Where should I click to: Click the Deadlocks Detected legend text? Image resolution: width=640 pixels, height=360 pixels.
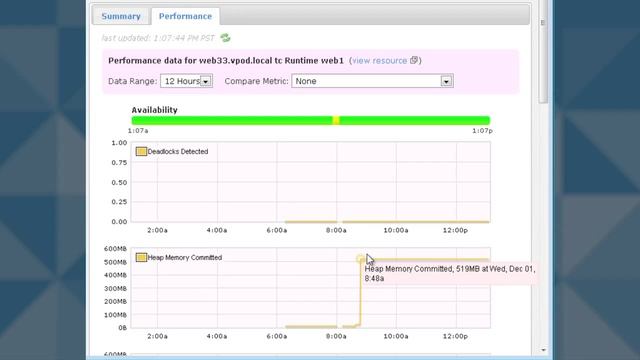pos(178,151)
